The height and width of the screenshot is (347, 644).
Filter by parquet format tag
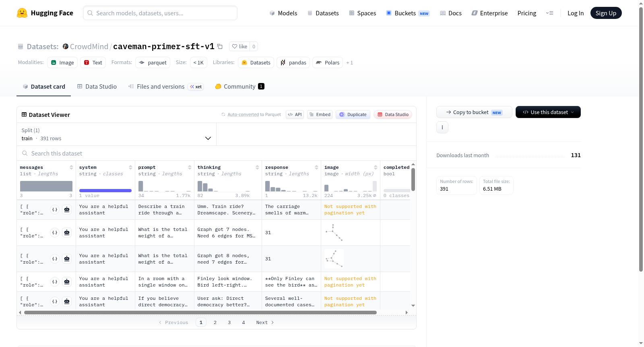[x=153, y=62]
